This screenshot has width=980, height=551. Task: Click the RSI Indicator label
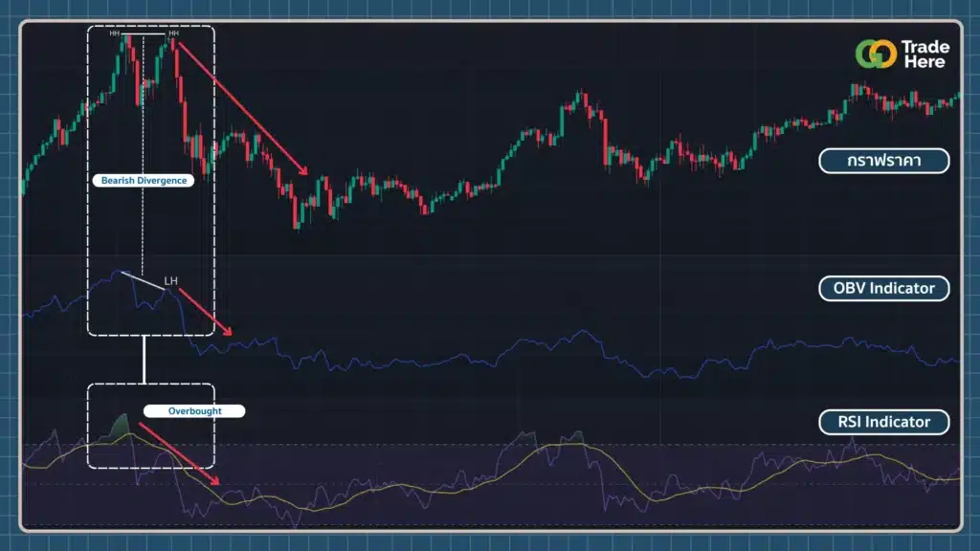tap(883, 422)
